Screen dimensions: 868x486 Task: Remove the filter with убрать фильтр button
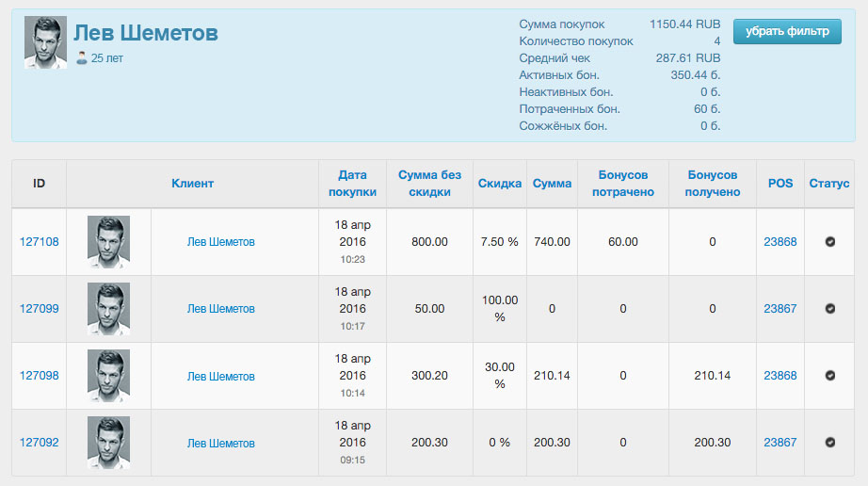point(787,31)
